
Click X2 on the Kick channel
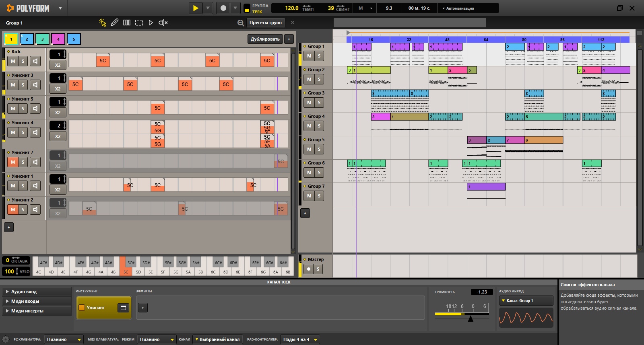58,65
